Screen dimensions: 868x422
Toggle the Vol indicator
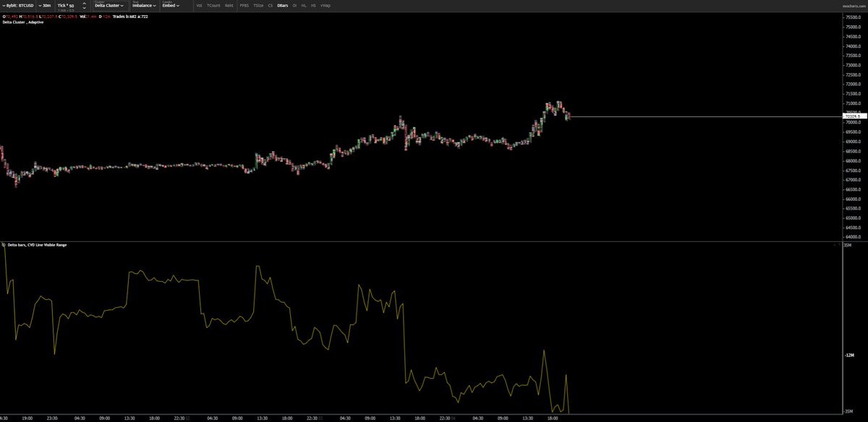[x=199, y=5]
